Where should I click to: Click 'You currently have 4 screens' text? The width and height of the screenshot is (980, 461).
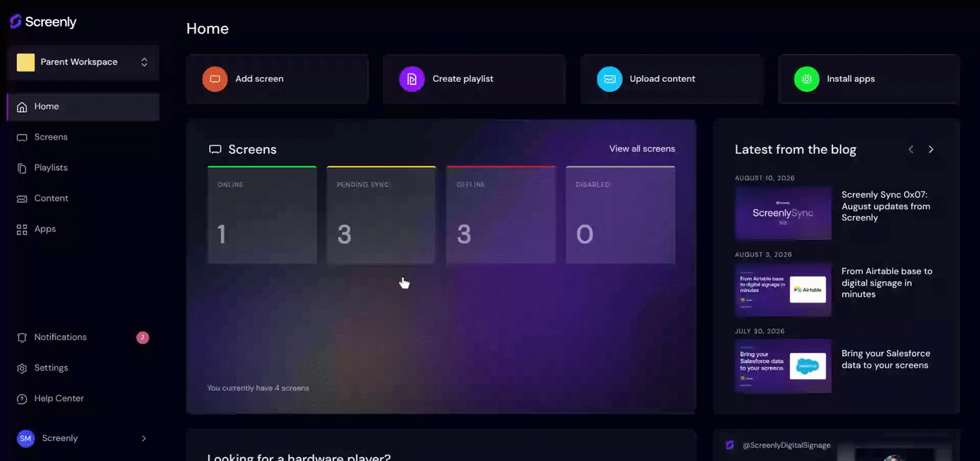258,388
